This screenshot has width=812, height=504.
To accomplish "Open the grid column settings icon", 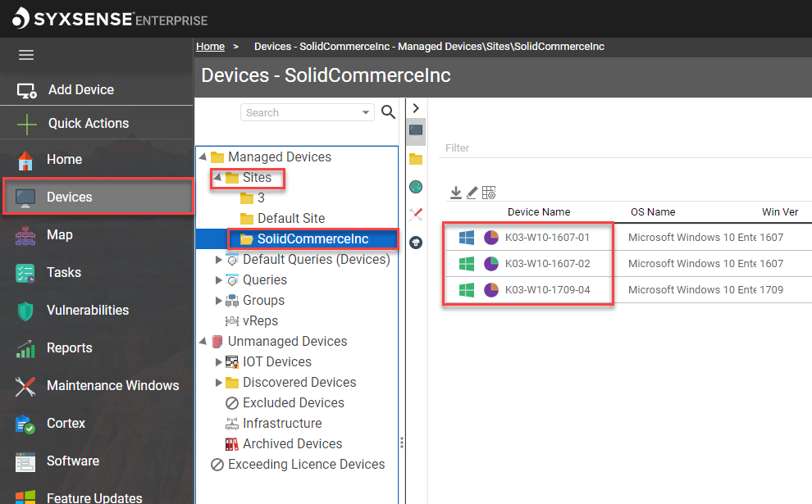I will [489, 193].
